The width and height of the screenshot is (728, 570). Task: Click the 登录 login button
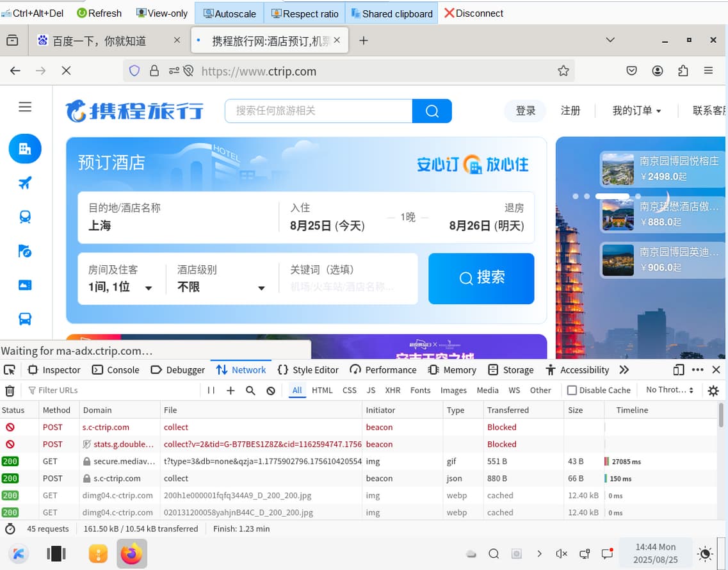click(x=525, y=111)
